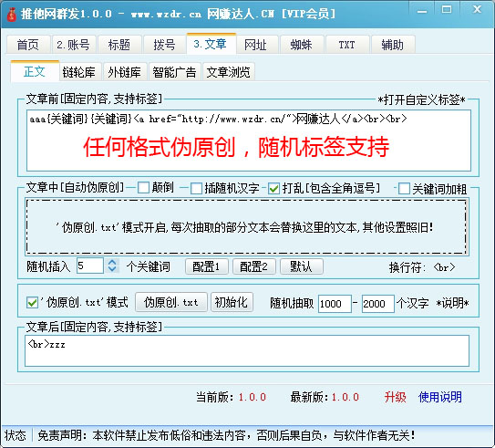Open the 首页 tab

pos(28,45)
